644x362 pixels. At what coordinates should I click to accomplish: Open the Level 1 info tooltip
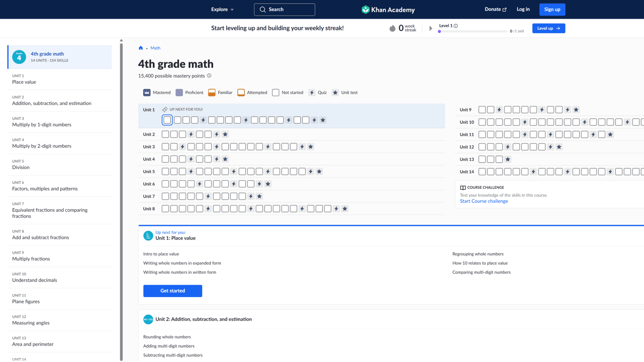[456, 25]
